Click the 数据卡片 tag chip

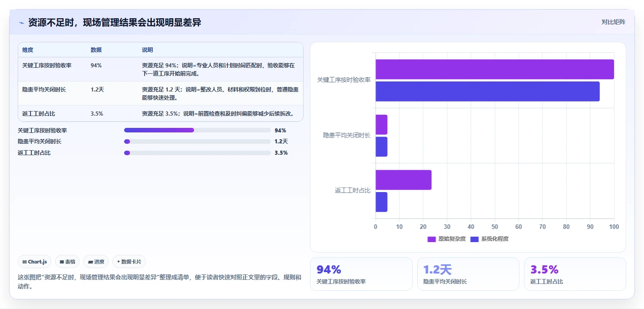click(129, 262)
